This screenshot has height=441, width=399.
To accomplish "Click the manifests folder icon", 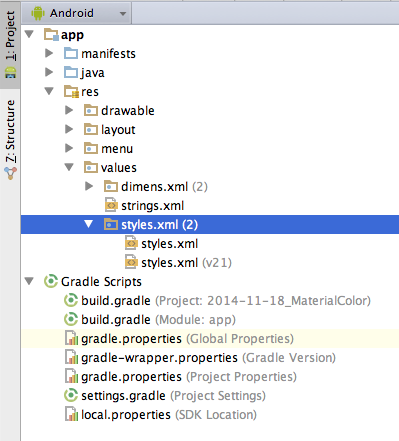I will coord(71,53).
